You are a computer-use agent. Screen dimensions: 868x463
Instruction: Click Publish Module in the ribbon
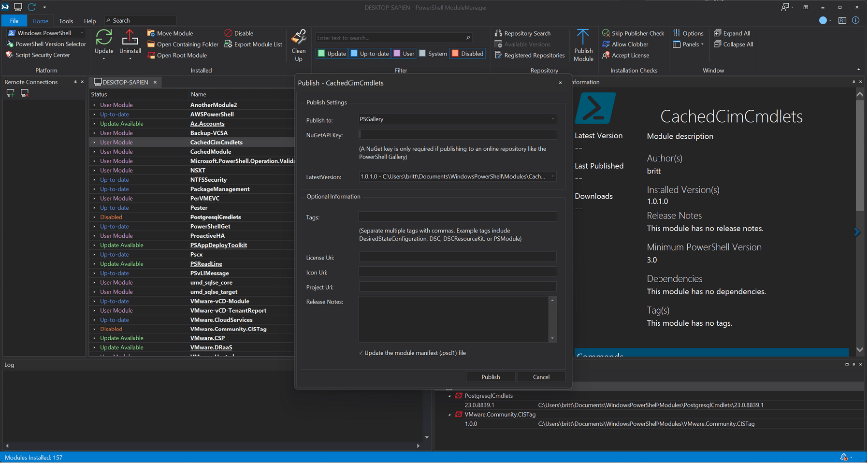pyautogui.click(x=583, y=45)
